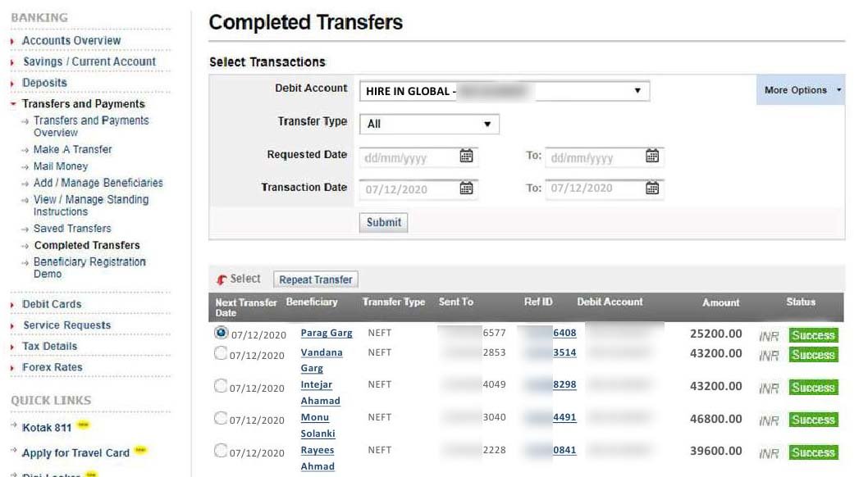Open the Debit Account dropdown
Viewport: 868px width, 477px height.
(x=505, y=91)
